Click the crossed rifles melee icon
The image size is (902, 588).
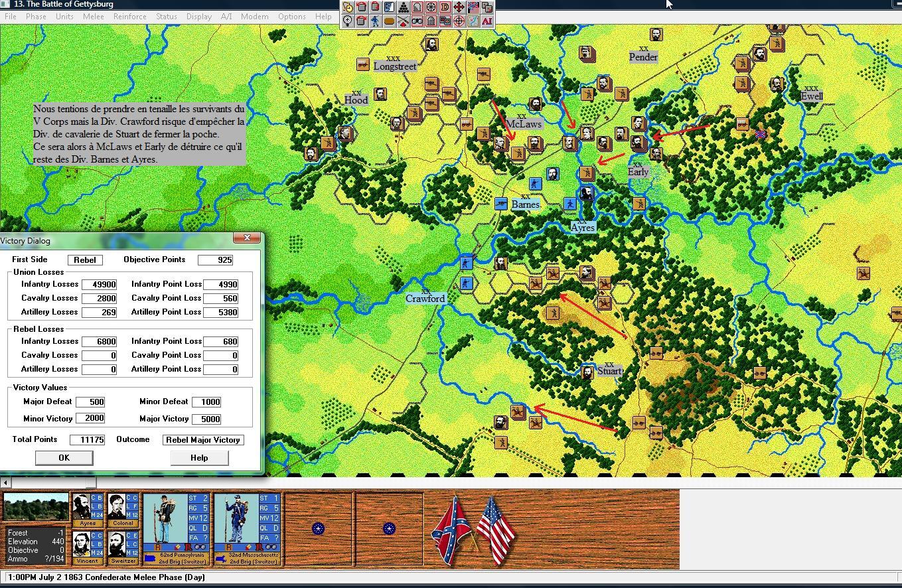(403, 21)
